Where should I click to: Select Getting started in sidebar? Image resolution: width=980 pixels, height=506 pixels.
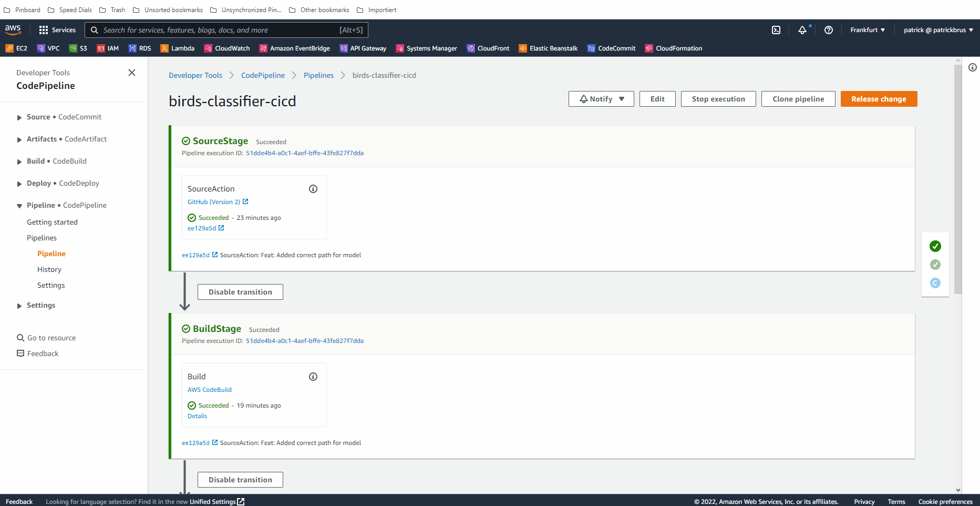52,222
